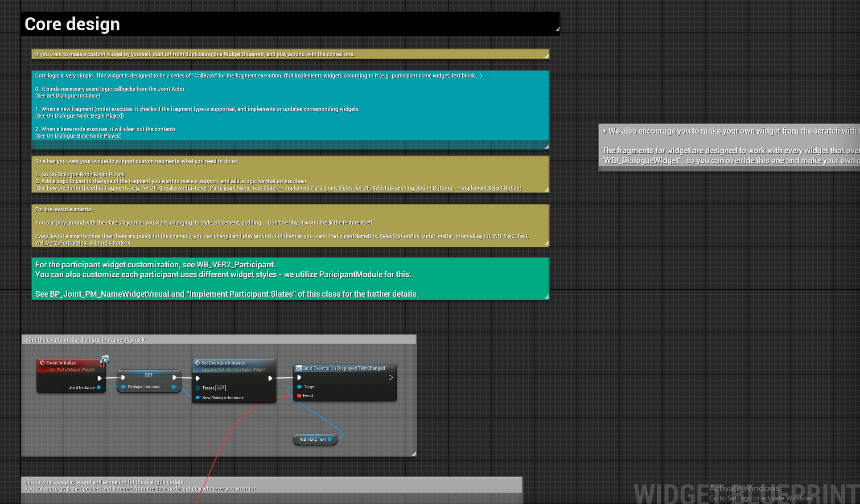Image resolution: width=860 pixels, height=504 pixels.
Task: Select the green participant widget customization comment
Action: [290, 279]
